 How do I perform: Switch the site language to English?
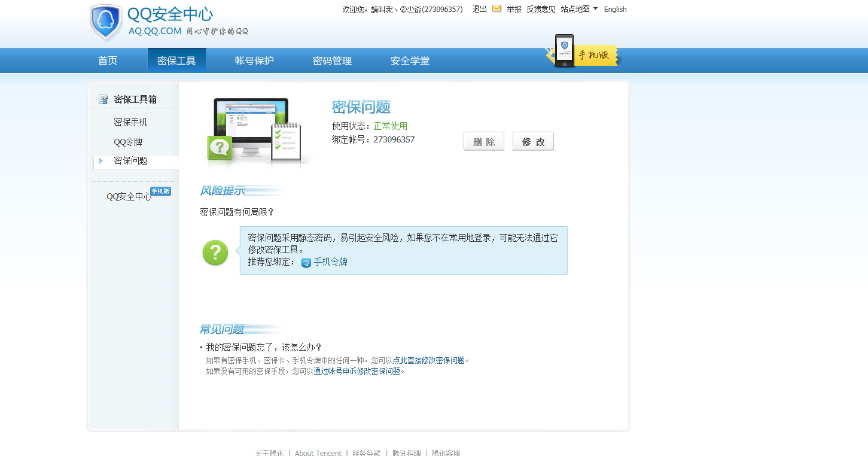pyautogui.click(x=615, y=9)
